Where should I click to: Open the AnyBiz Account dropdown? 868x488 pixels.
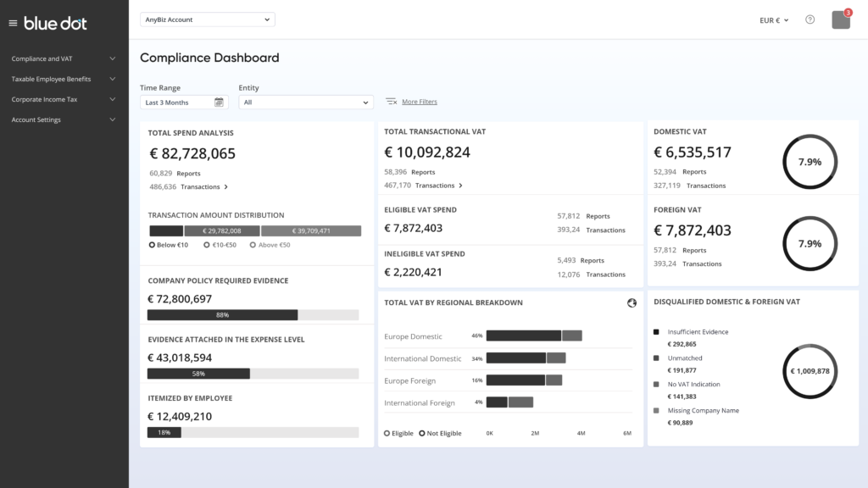tap(207, 19)
